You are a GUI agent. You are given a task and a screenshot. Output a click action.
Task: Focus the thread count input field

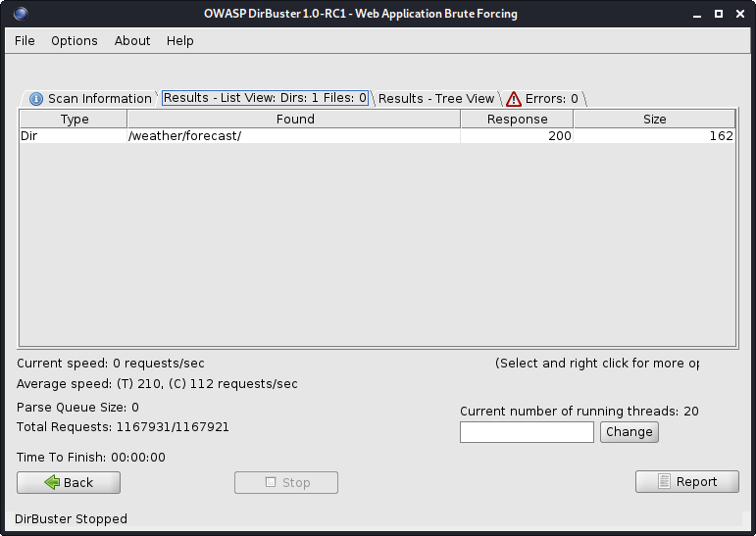[x=527, y=432]
